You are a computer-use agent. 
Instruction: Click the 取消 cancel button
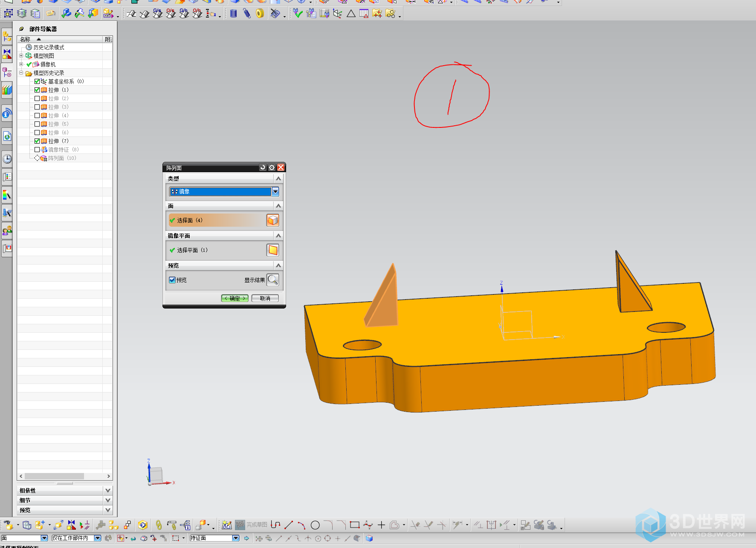click(265, 298)
